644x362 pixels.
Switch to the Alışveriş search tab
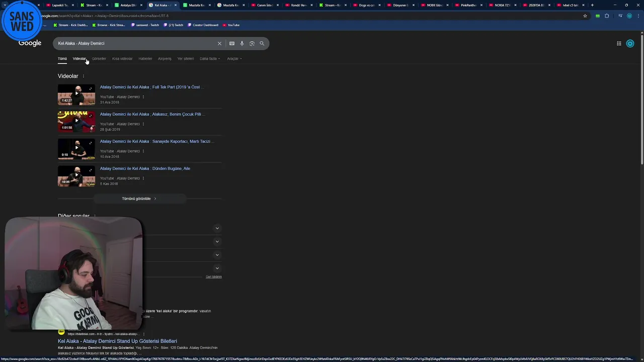165,58
